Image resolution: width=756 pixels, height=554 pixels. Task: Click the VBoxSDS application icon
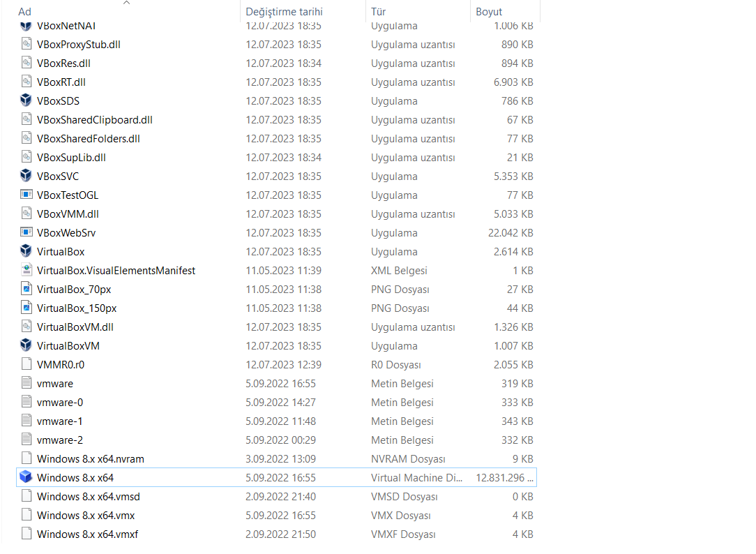pyautogui.click(x=26, y=100)
